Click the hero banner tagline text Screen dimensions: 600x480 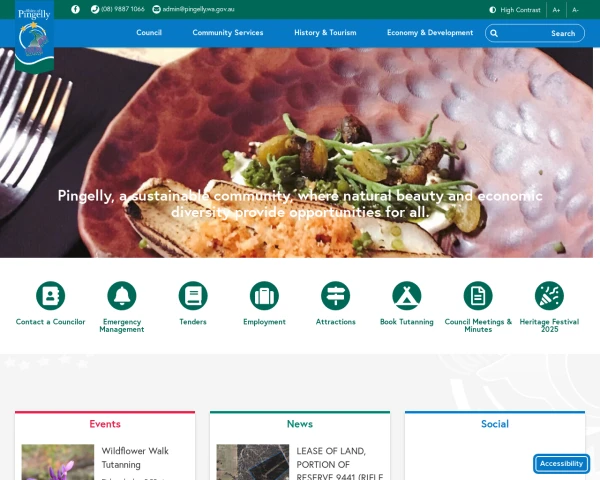tap(300, 204)
